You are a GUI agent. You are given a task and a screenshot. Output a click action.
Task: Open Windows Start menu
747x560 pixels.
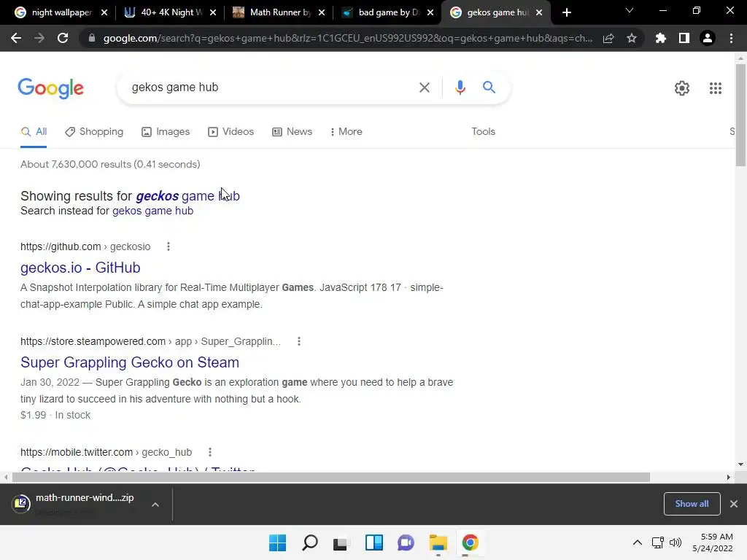coord(277,542)
